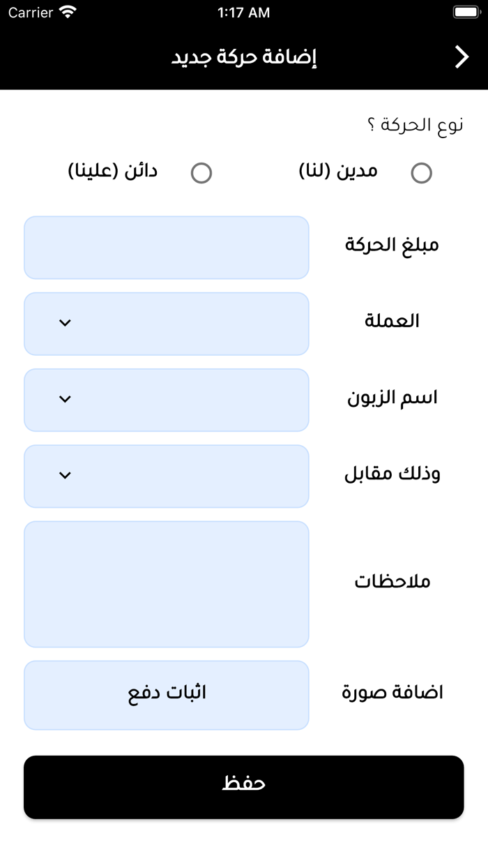Open the اسم الزبون customer dropdown
Viewport: 488px width, 868px height.
(x=166, y=399)
